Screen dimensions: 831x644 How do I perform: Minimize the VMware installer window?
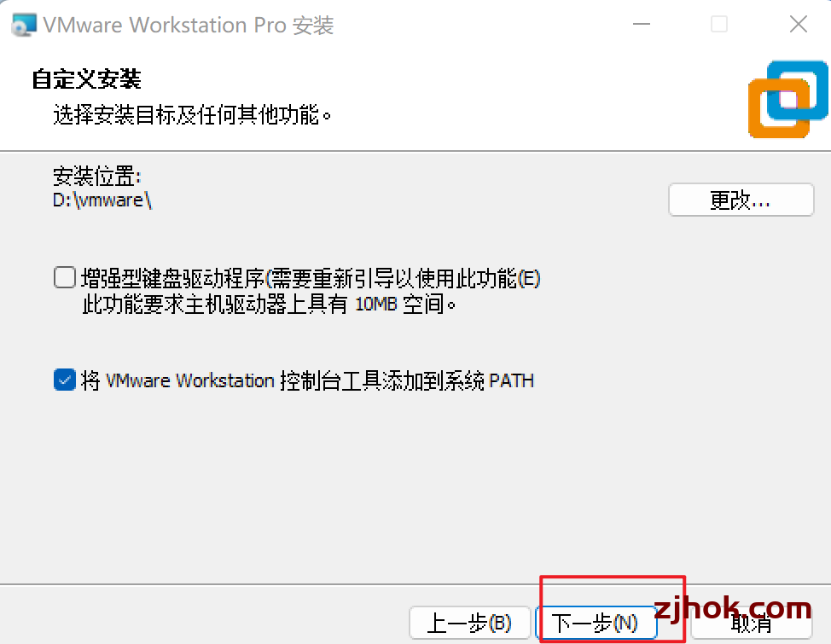tap(642, 25)
